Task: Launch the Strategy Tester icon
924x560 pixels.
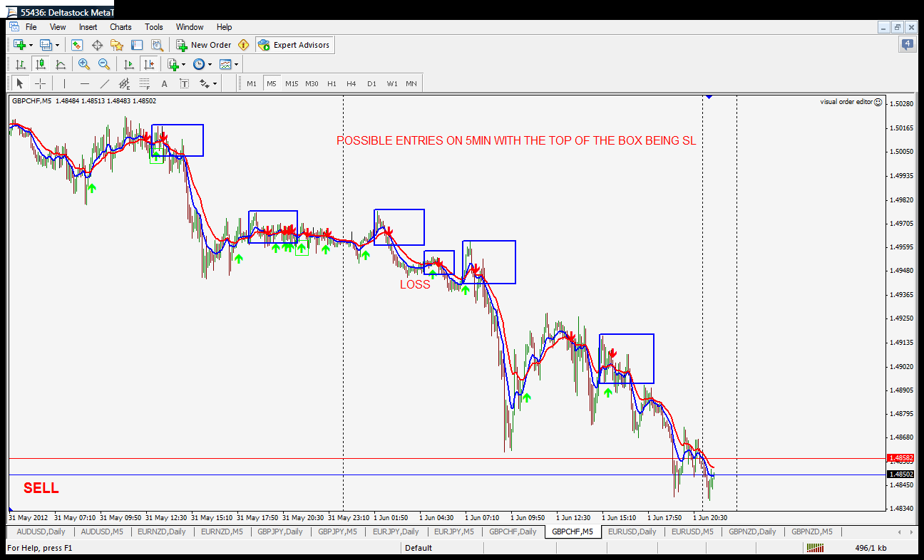Action: 157,45
